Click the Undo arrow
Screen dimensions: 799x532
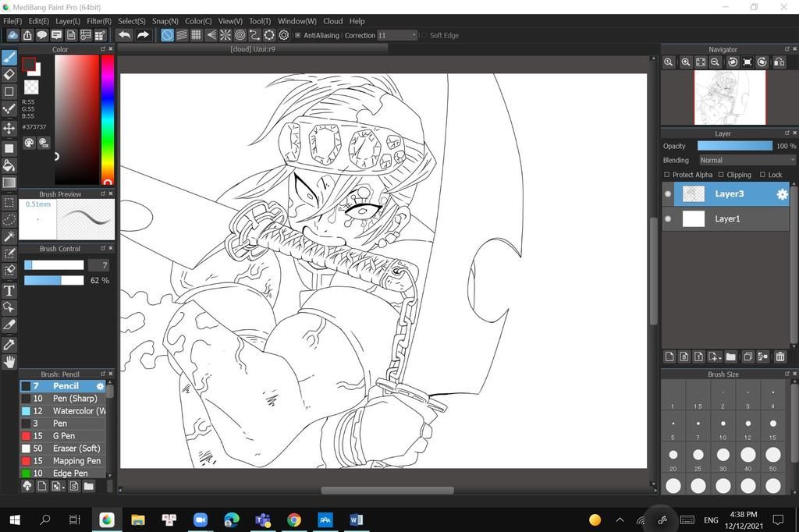[124, 35]
